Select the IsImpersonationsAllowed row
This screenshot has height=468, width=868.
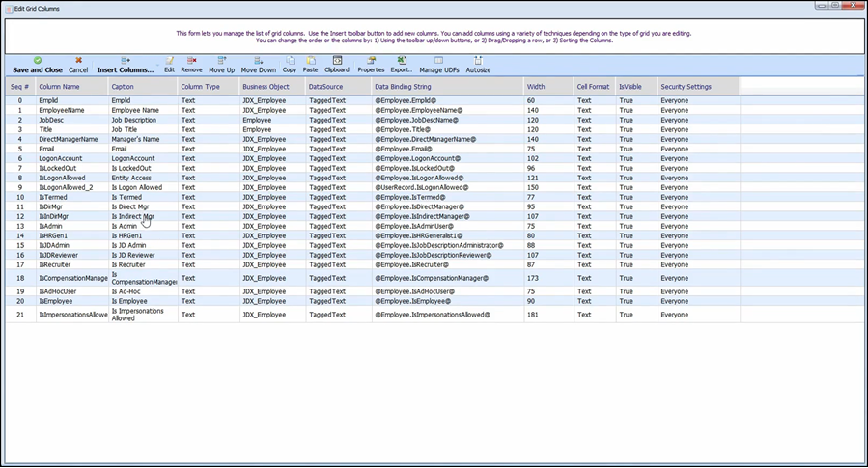[72, 315]
